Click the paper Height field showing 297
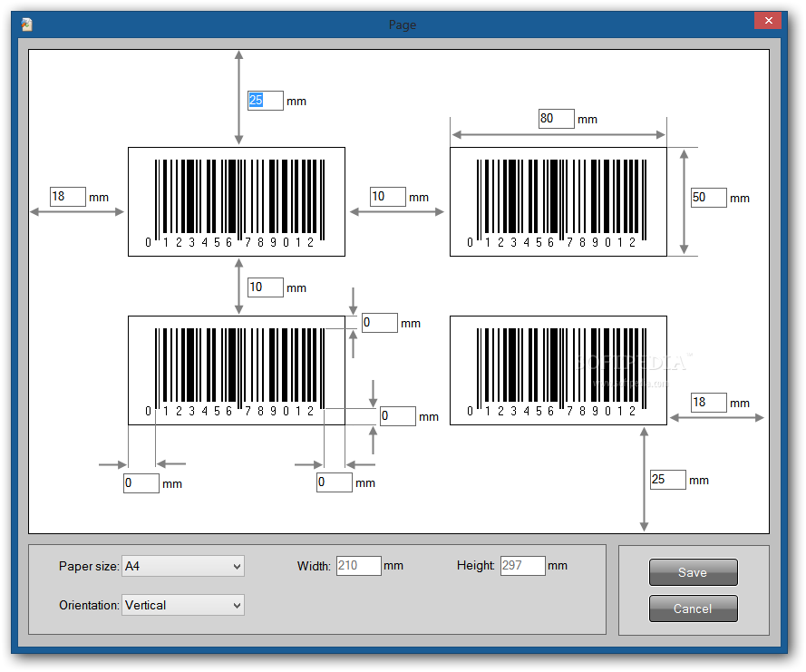806x672 pixels. coord(523,566)
